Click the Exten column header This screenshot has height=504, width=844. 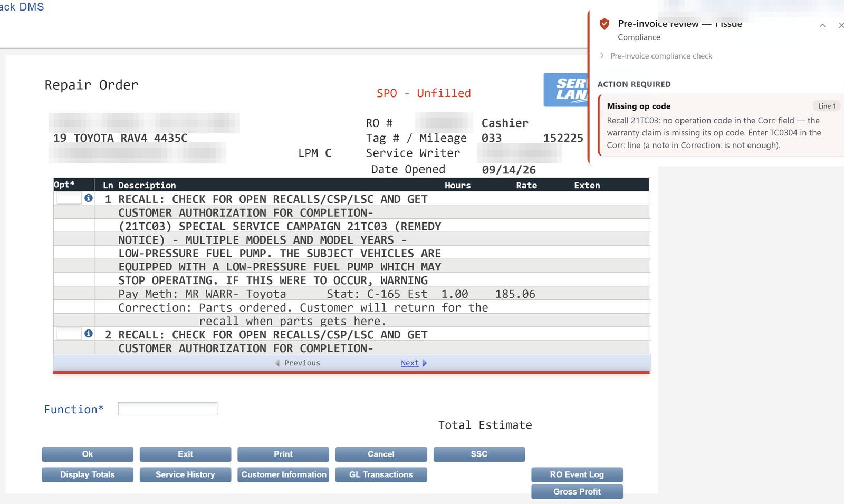[x=587, y=185]
